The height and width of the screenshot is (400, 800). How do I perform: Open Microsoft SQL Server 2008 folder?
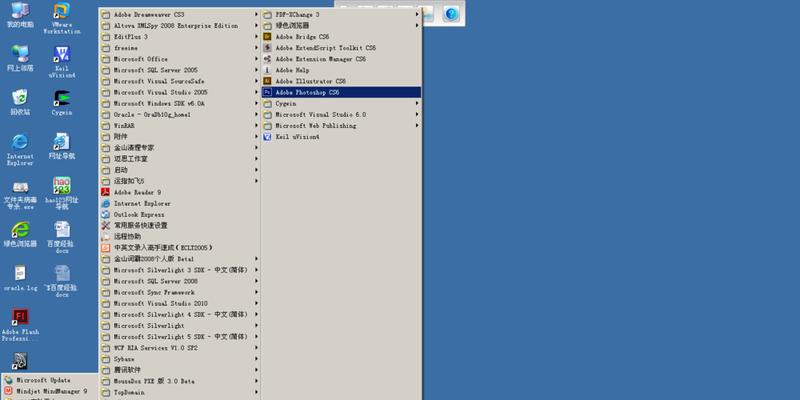(x=180, y=281)
